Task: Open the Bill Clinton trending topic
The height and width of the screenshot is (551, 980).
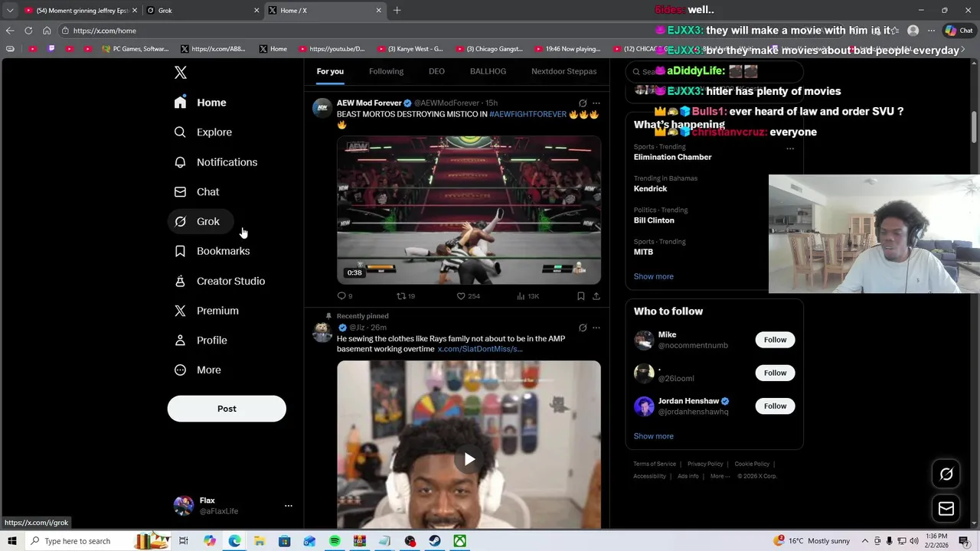Action: click(654, 220)
